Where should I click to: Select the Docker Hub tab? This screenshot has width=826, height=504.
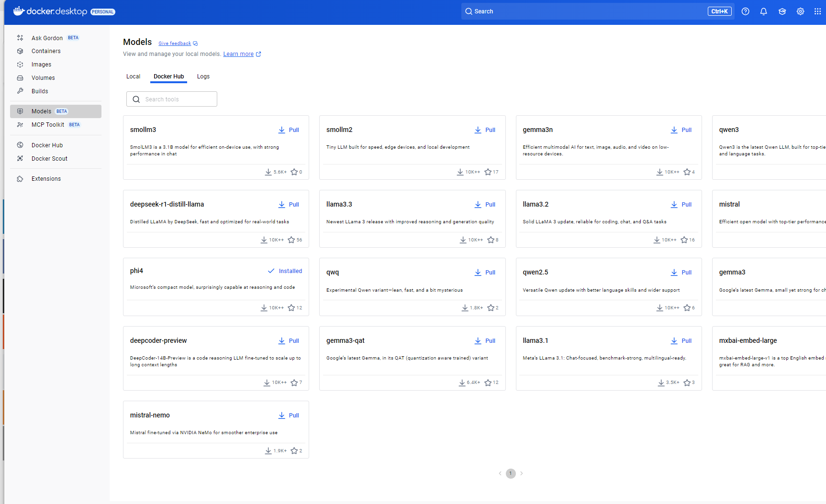pyautogui.click(x=168, y=77)
